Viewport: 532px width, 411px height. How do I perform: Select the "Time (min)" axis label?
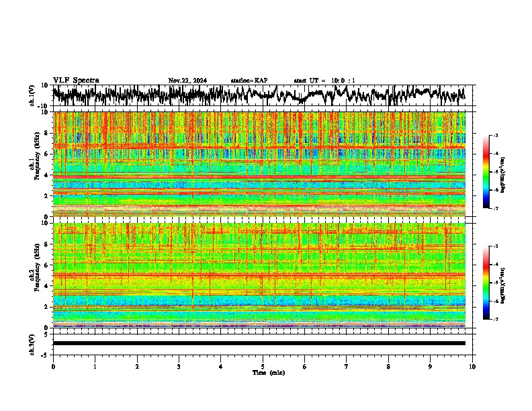click(269, 373)
